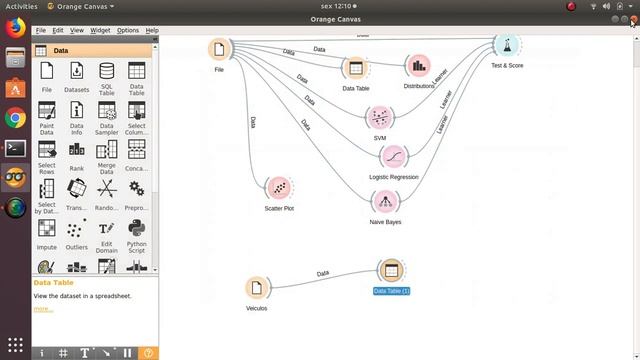Viewport: 640px width, 360px height.
Task: Click the canvas vertical scrollbar handle
Action: pos(637,54)
